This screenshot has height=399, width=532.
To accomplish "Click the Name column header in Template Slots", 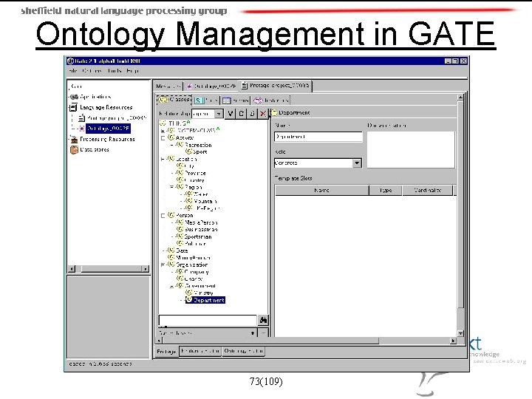I will pyautogui.click(x=321, y=191).
